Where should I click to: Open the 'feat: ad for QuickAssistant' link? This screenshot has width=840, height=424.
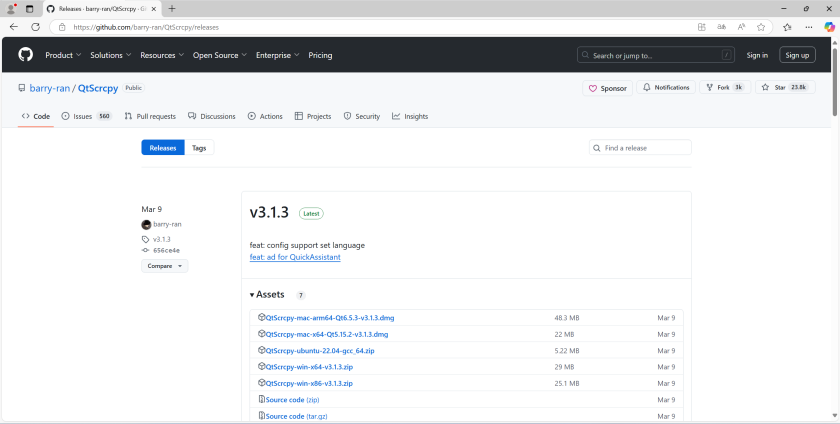tap(295, 257)
